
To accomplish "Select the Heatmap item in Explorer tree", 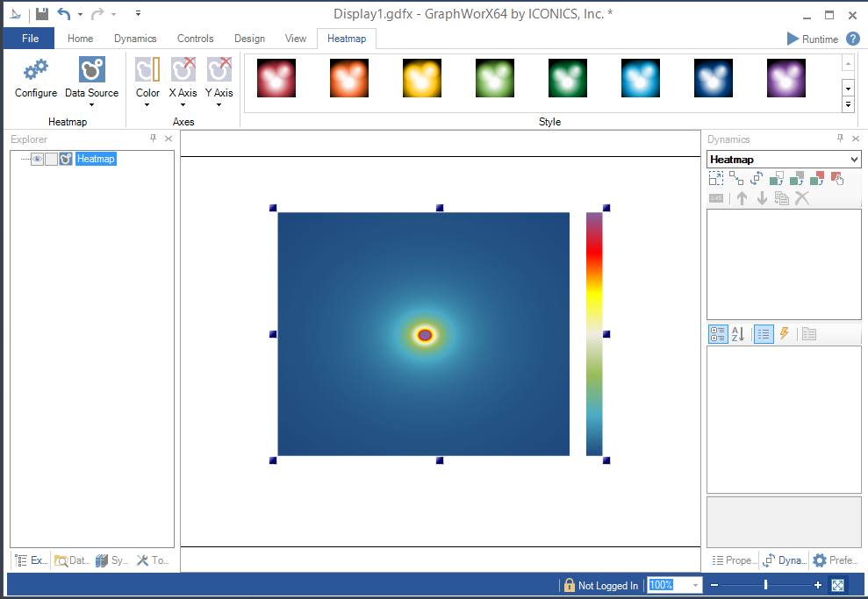I will click(96, 159).
